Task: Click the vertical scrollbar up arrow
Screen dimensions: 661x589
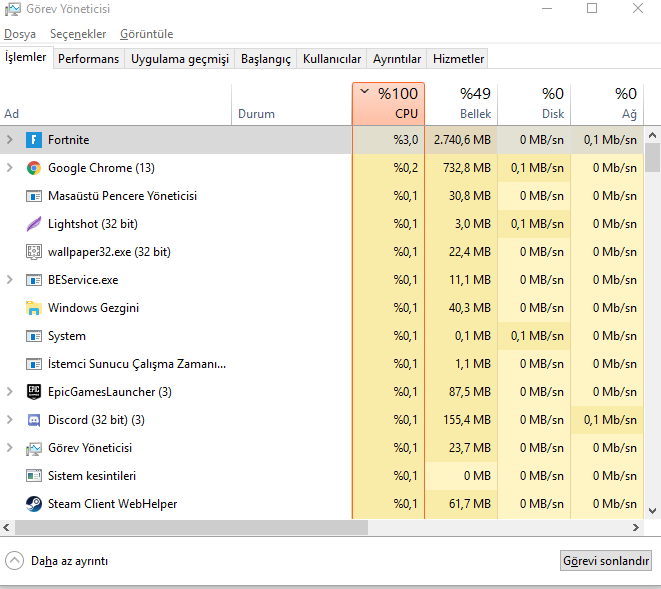Action: (x=652, y=135)
